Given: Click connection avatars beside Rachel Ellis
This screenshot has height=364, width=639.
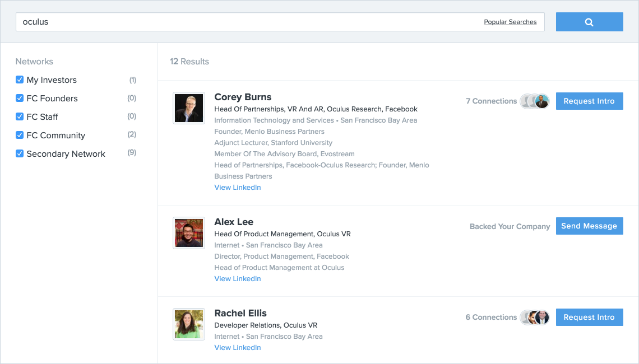Looking at the screenshot, I should point(535,318).
